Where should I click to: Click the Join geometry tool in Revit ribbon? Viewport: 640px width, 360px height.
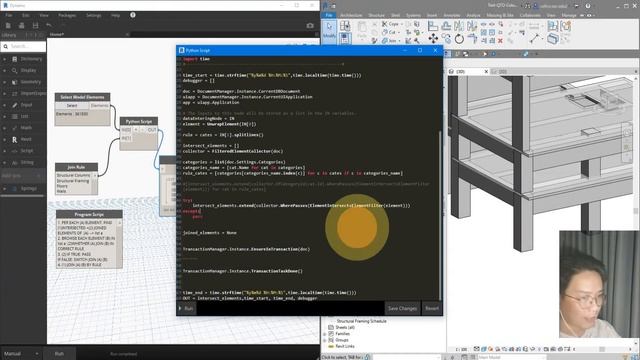pos(390,40)
